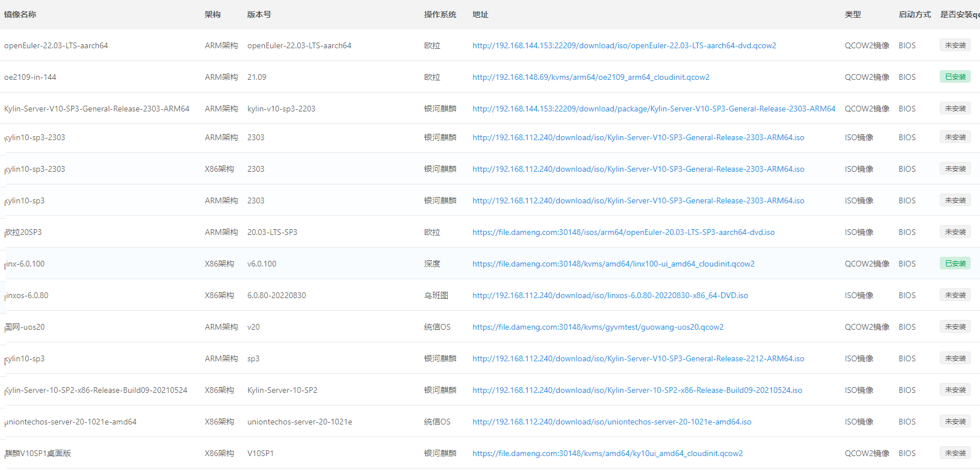The image size is (980, 471).
Task: Click ISO镜像 in the 欧拉20SP3 row
Action: (x=859, y=232)
